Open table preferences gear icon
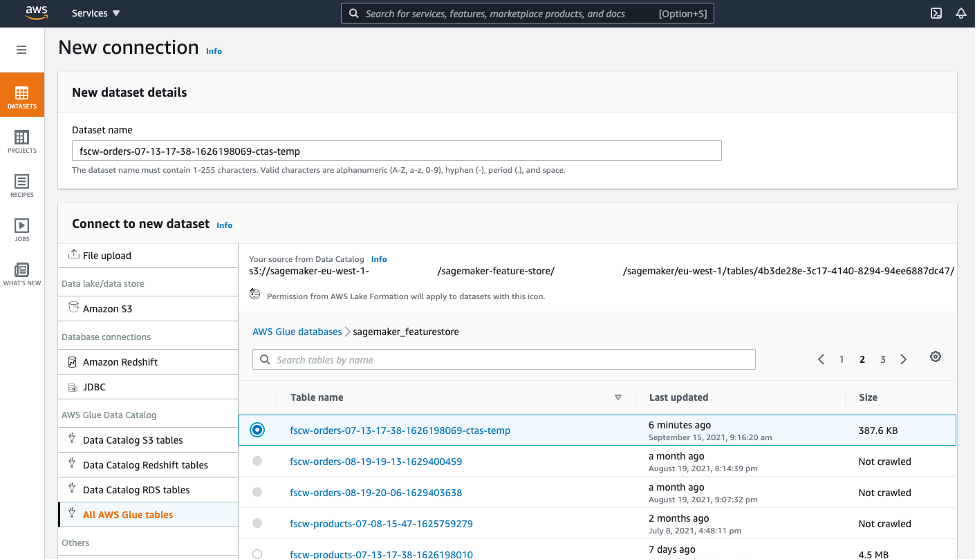The width and height of the screenshot is (977, 560). coord(935,357)
